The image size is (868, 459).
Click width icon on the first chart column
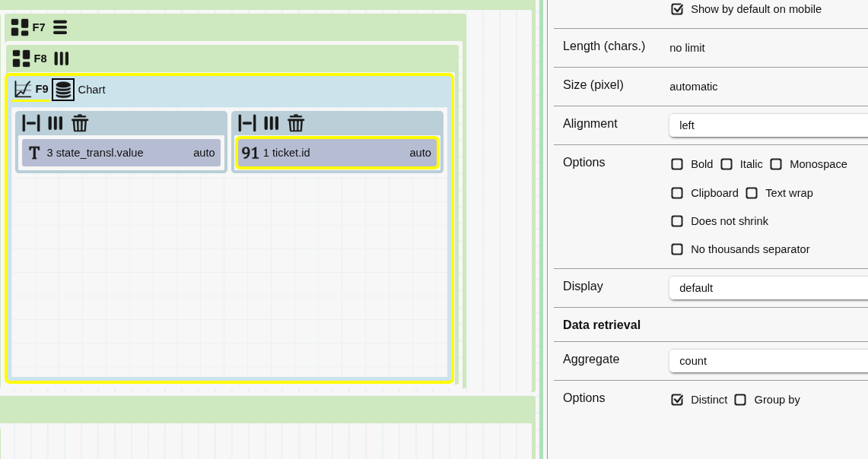pos(31,123)
